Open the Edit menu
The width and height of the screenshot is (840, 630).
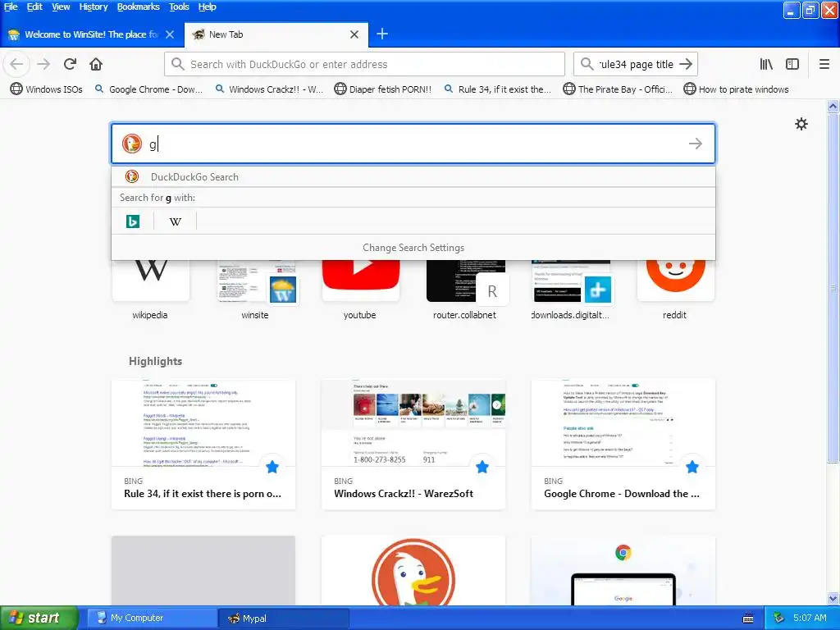coord(34,7)
